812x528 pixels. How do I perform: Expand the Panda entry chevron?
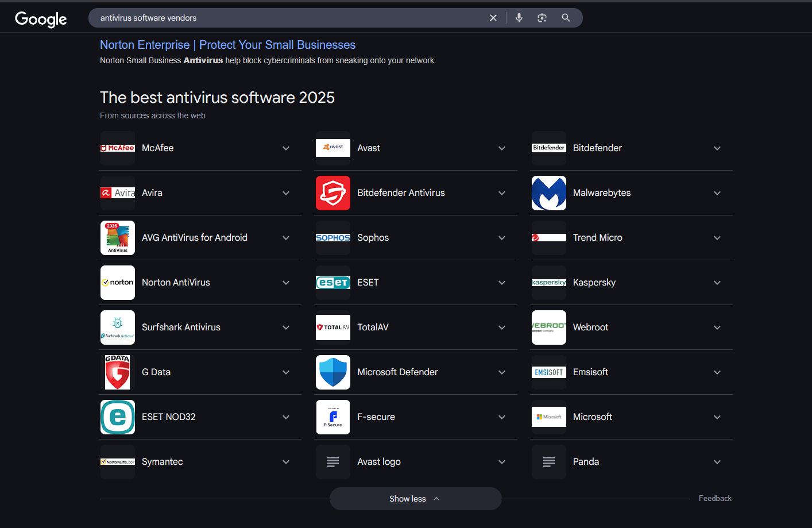click(x=717, y=462)
